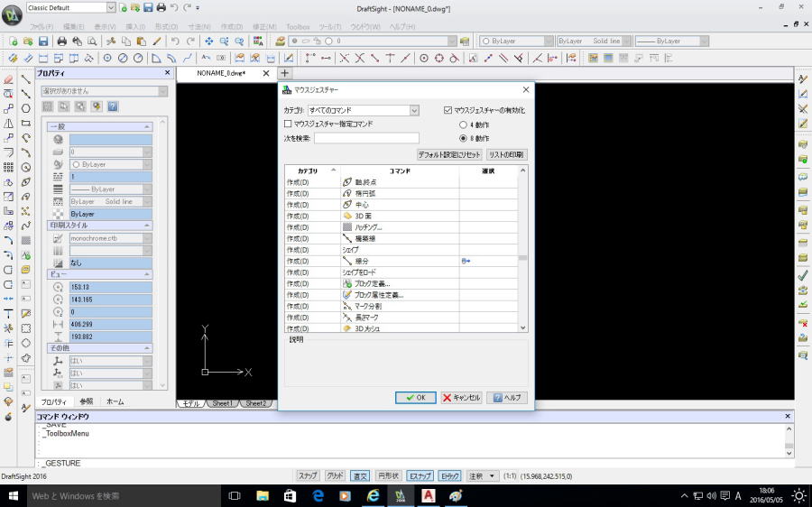The height and width of the screenshot is (507, 812).
Task: Open the ByLayer line color dropdown in toolbar
Action: (x=517, y=41)
